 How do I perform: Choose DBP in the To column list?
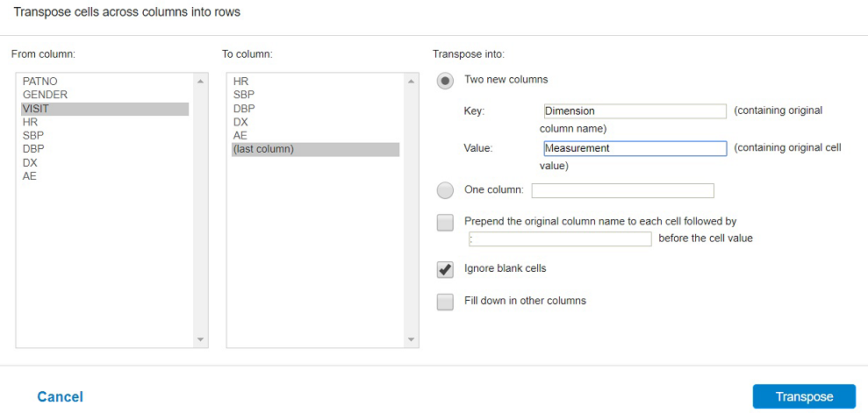(244, 109)
